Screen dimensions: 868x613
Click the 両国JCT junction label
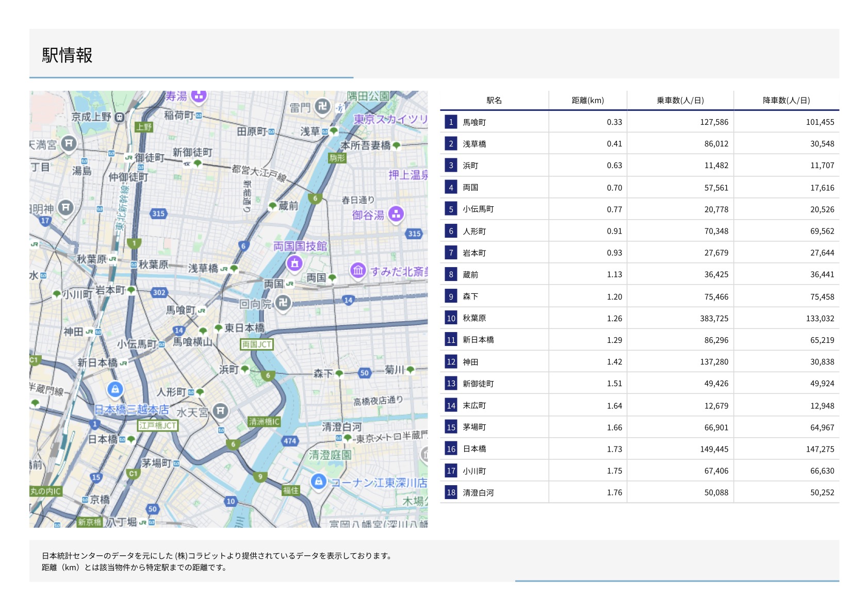(256, 344)
